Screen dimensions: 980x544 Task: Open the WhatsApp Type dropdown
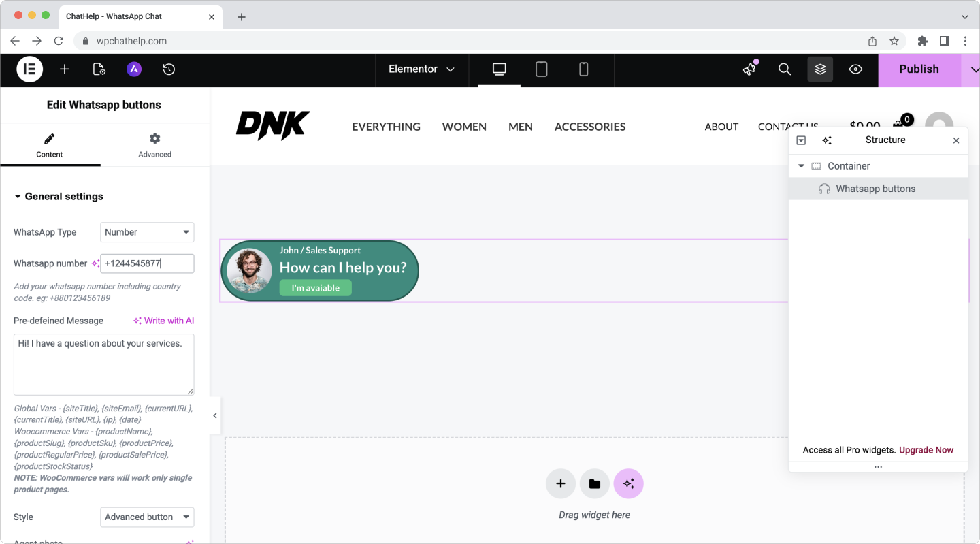[147, 232]
